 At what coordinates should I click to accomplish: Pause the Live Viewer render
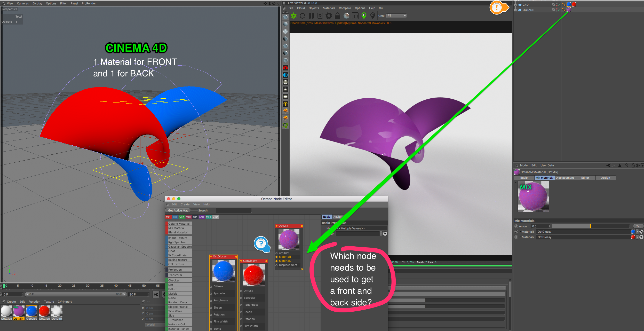[311, 16]
